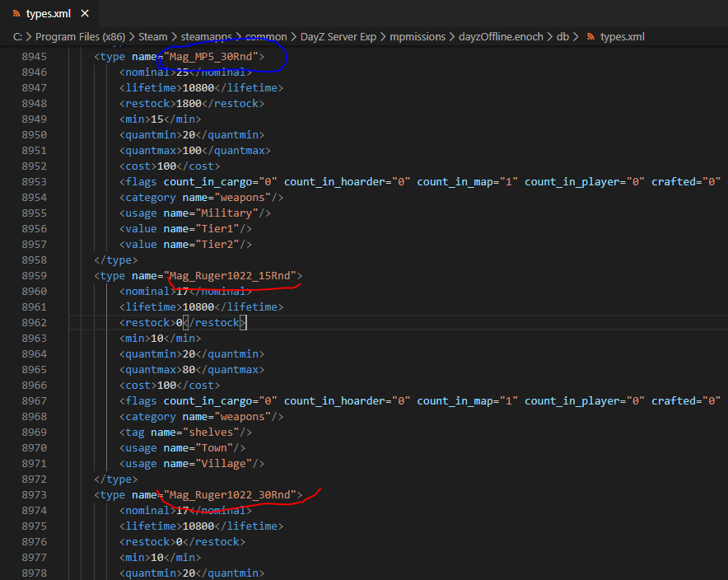Click line number 8973 in the gutter

coord(35,495)
